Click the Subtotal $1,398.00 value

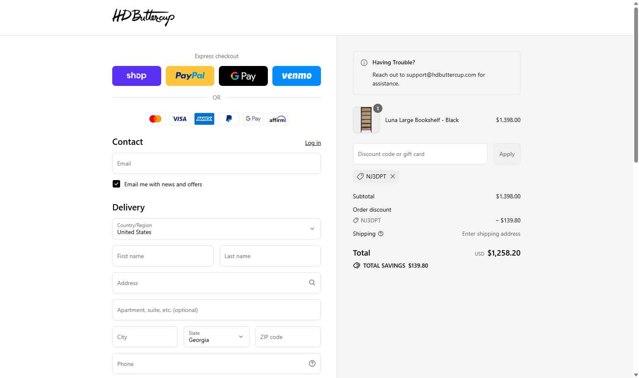pyautogui.click(x=508, y=196)
